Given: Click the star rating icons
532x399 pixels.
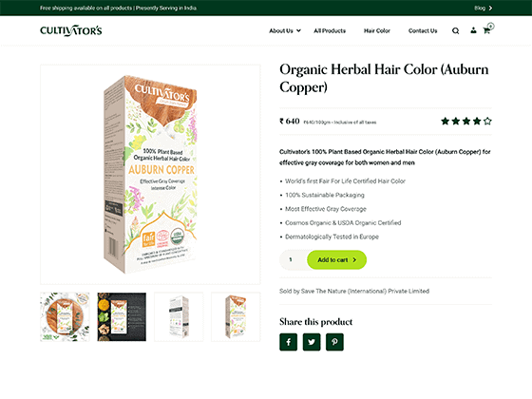Looking at the screenshot, I should tap(466, 122).
